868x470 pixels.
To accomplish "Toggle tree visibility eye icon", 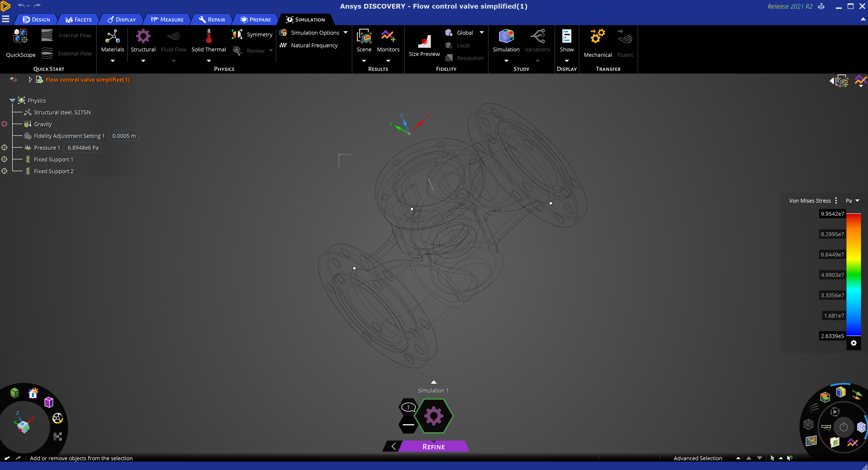I will pyautogui.click(x=14, y=79).
